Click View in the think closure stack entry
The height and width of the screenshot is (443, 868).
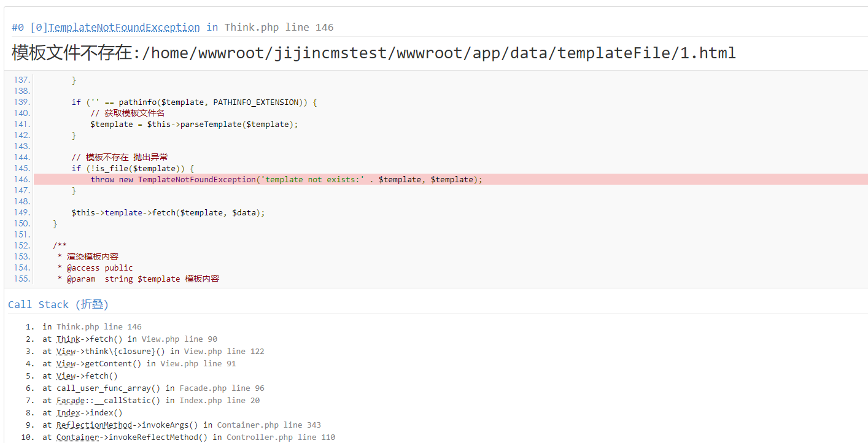[x=66, y=351]
